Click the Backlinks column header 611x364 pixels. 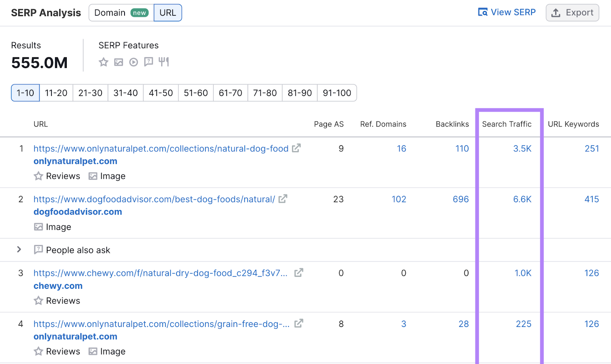[x=452, y=124]
